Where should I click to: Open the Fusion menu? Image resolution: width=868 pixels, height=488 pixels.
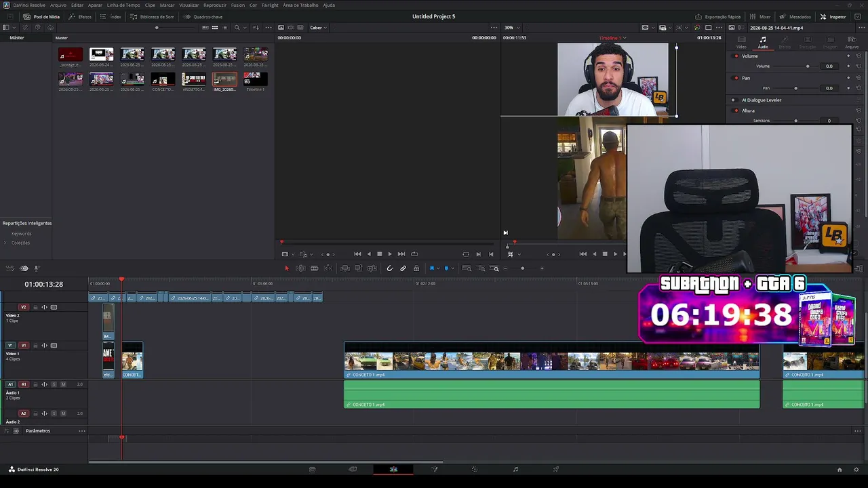[238, 5]
